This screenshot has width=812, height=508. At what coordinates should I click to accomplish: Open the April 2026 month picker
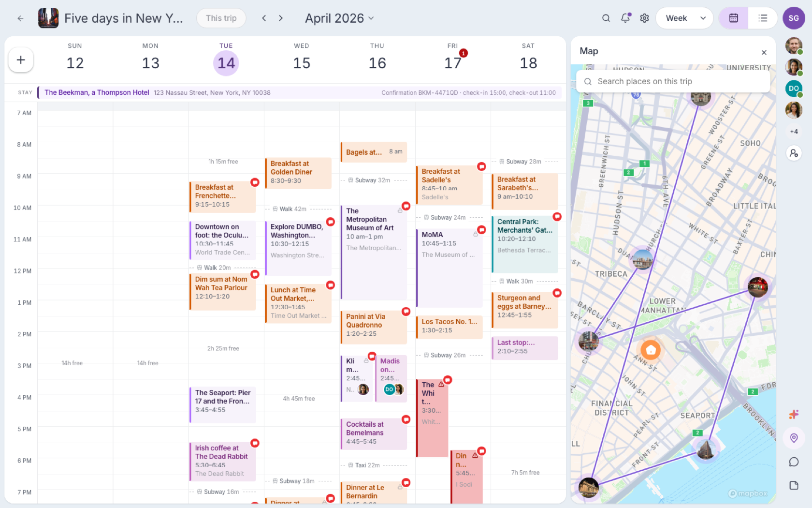339,18
